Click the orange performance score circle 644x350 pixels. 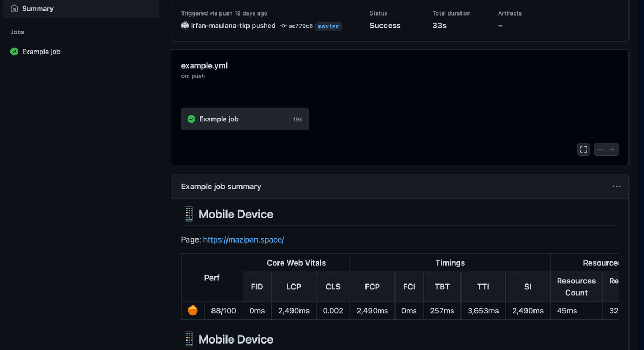(193, 311)
